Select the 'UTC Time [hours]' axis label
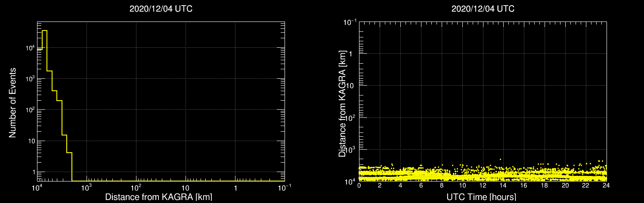This screenshot has height=203, width=644. [x=481, y=197]
